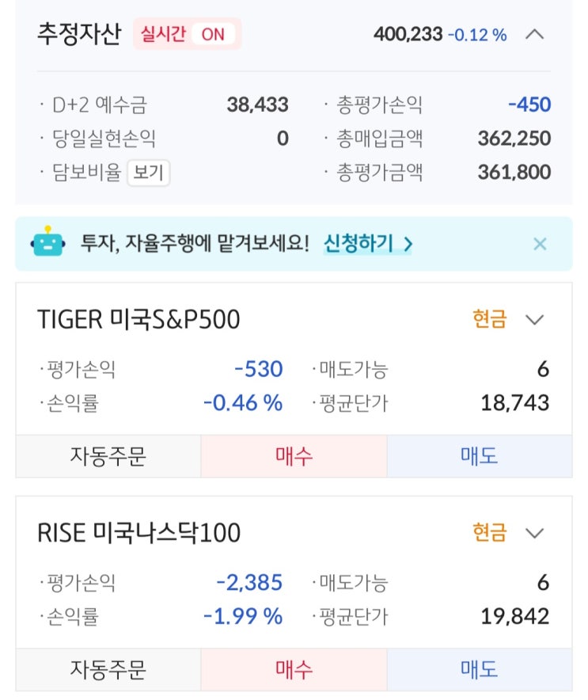The image size is (588, 700).
Task: Tap 매도 for TIGER 미국S&P500
Action: coord(479,456)
